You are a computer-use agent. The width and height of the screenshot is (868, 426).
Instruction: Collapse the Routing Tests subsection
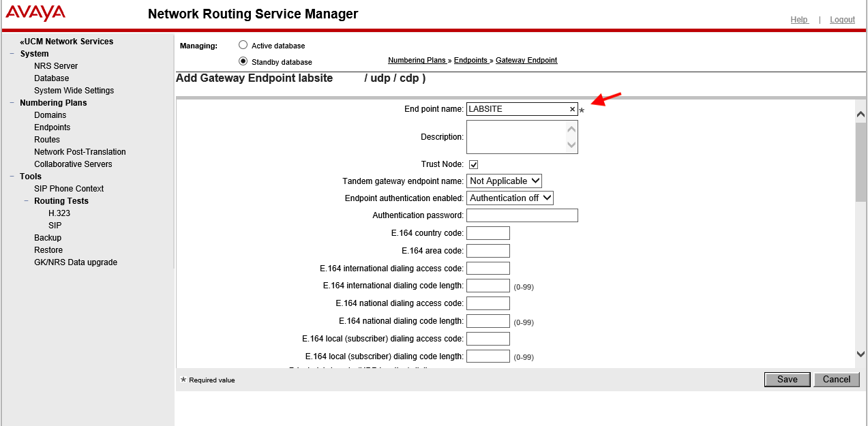(x=27, y=201)
